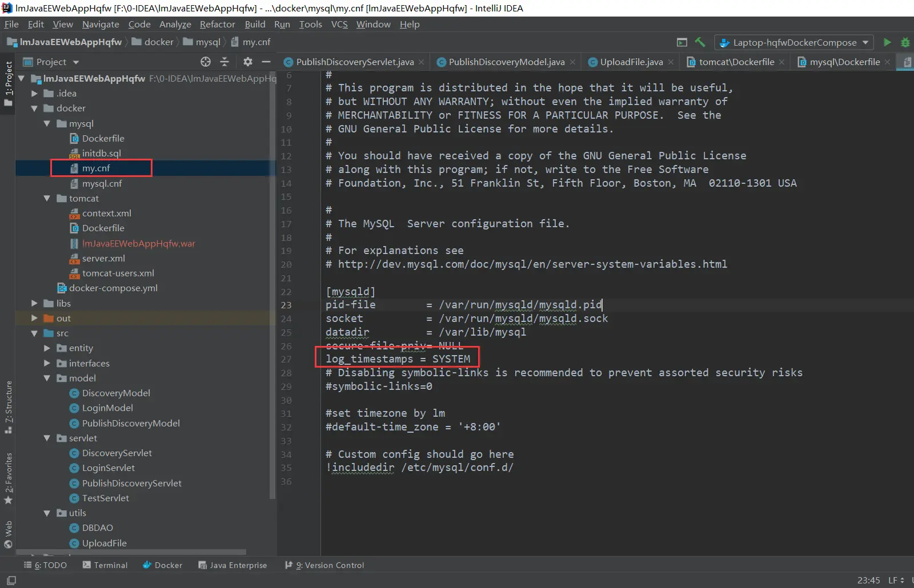Run the Laptop-hqfwDockerCompose configuration with the green play icon
This screenshot has width=914, height=588.
(x=887, y=42)
